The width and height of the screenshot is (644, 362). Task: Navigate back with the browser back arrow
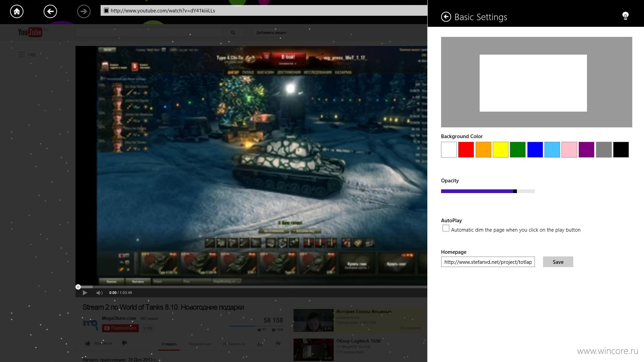point(50,11)
